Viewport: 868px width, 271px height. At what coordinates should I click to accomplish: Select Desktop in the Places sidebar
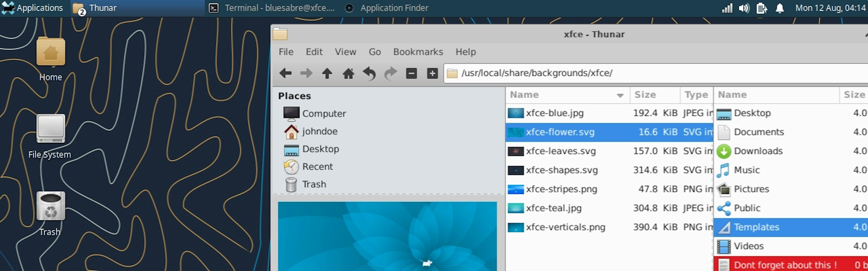[x=321, y=149]
